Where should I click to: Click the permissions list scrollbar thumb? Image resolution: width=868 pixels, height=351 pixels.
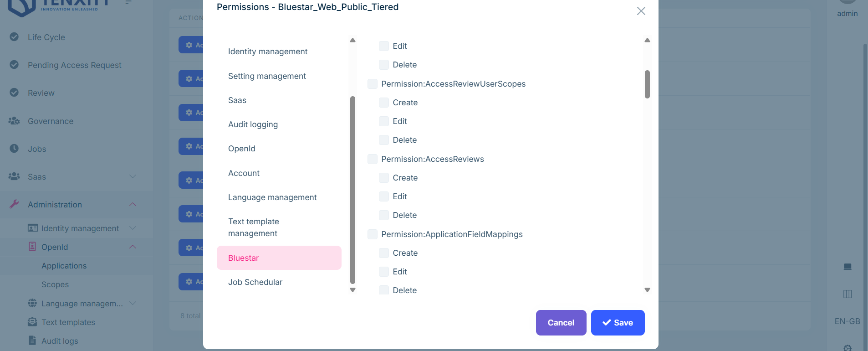click(647, 84)
